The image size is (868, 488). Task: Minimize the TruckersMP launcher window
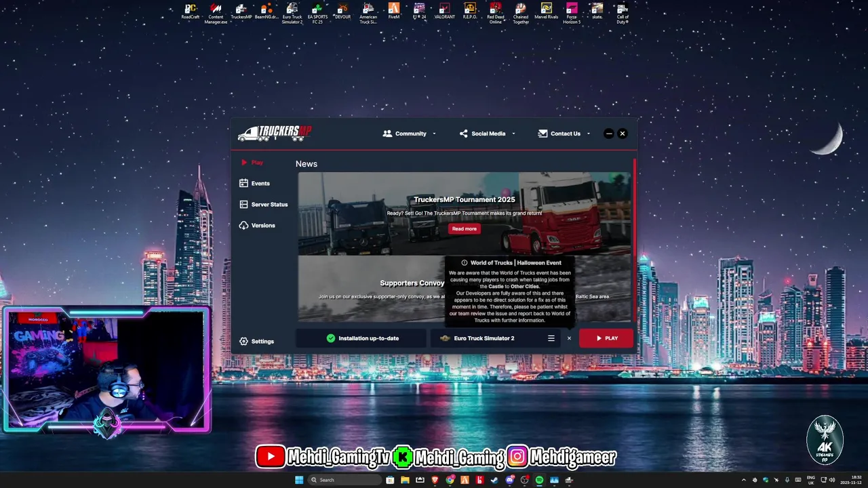608,134
